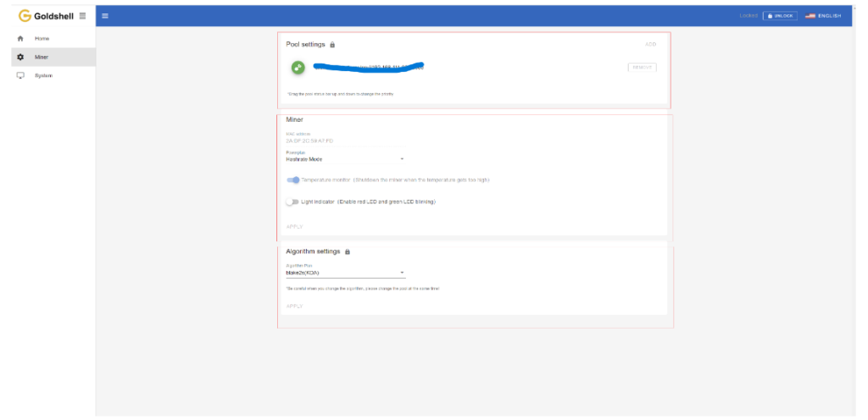Click APPLY in Miner section
The height and width of the screenshot is (420, 868).
pos(294,227)
